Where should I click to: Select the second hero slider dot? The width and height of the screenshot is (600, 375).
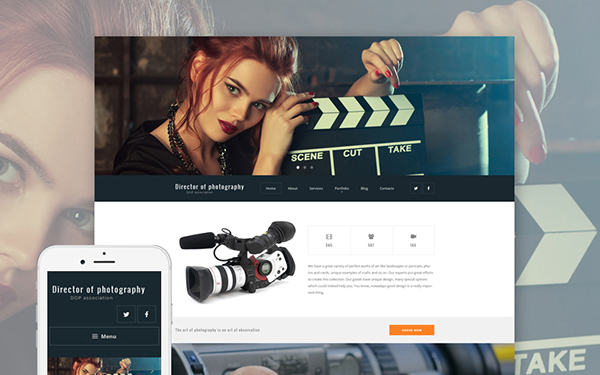click(305, 167)
